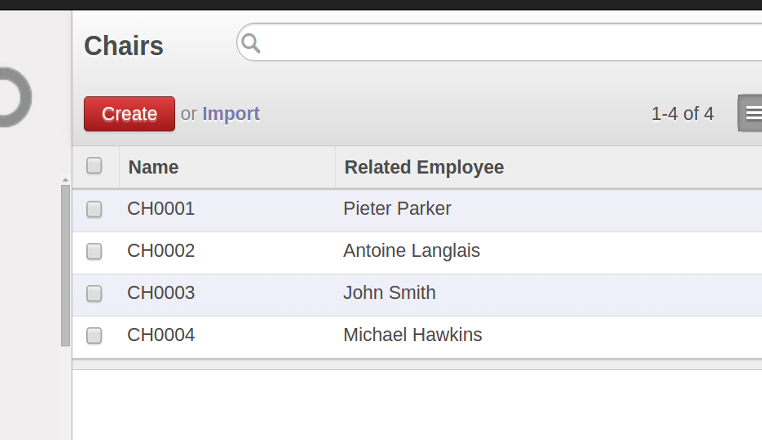Click the sidebar scrollbar up arrow

click(x=65, y=180)
